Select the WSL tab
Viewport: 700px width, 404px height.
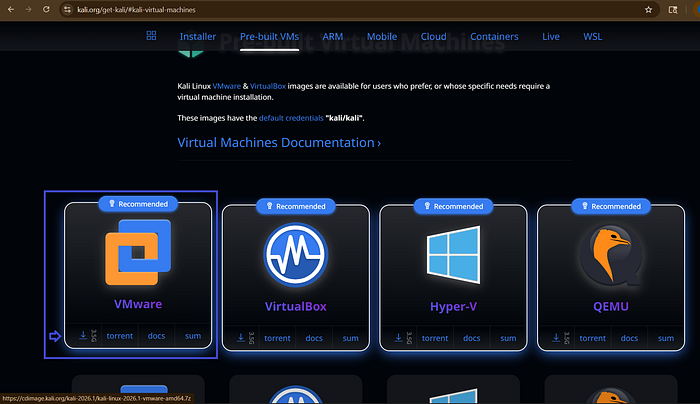[x=592, y=37]
